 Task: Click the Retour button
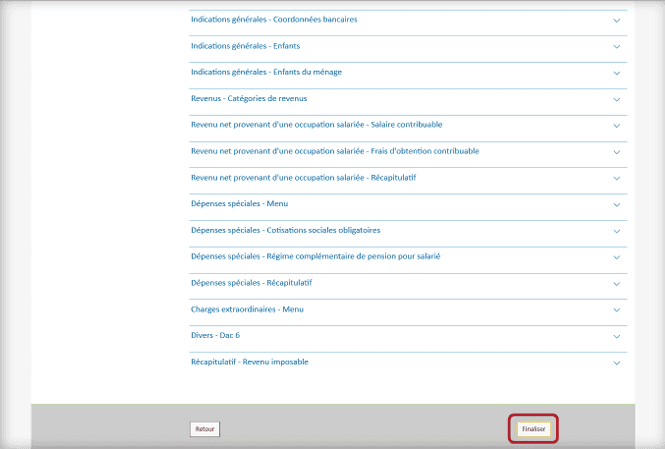[205, 429]
